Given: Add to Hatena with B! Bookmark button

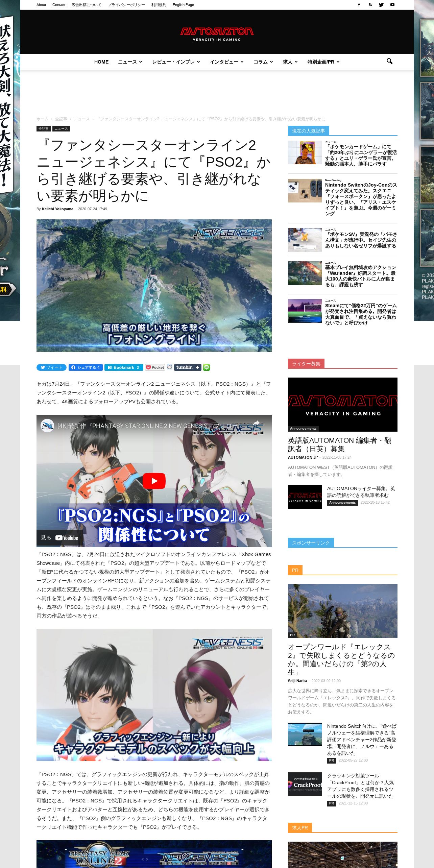Looking at the screenshot, I should 124,367.
